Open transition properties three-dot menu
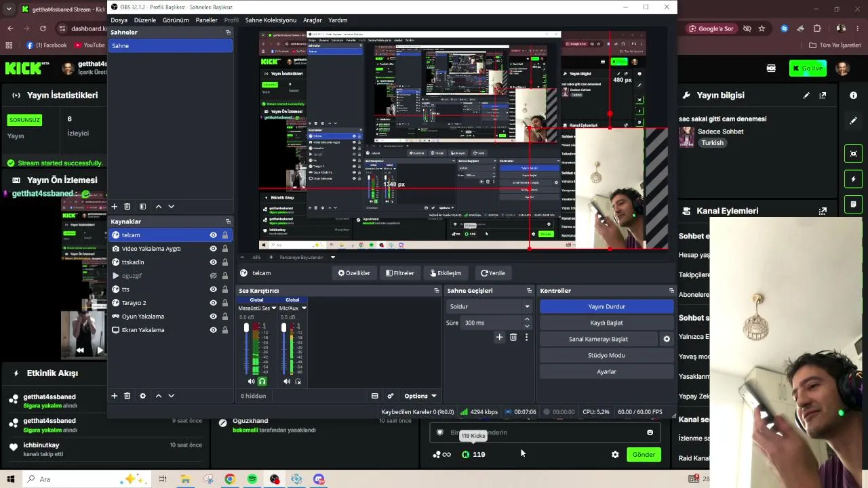Image resolution: width=868 pixels, height=488 pixels. click(x=526, y=337)
